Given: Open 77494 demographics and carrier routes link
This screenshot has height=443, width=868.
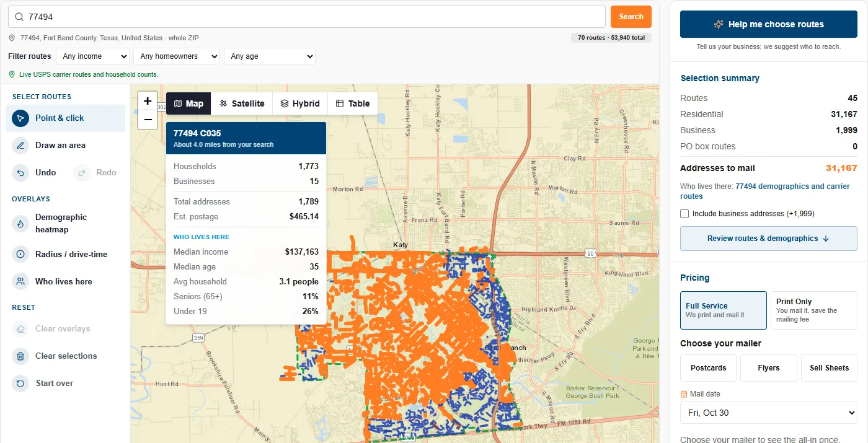Looking at the screenshot, I should point(765,191).
